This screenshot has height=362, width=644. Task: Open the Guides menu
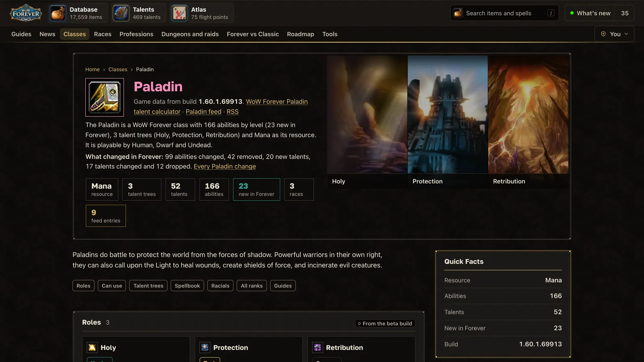pos(21,34)
